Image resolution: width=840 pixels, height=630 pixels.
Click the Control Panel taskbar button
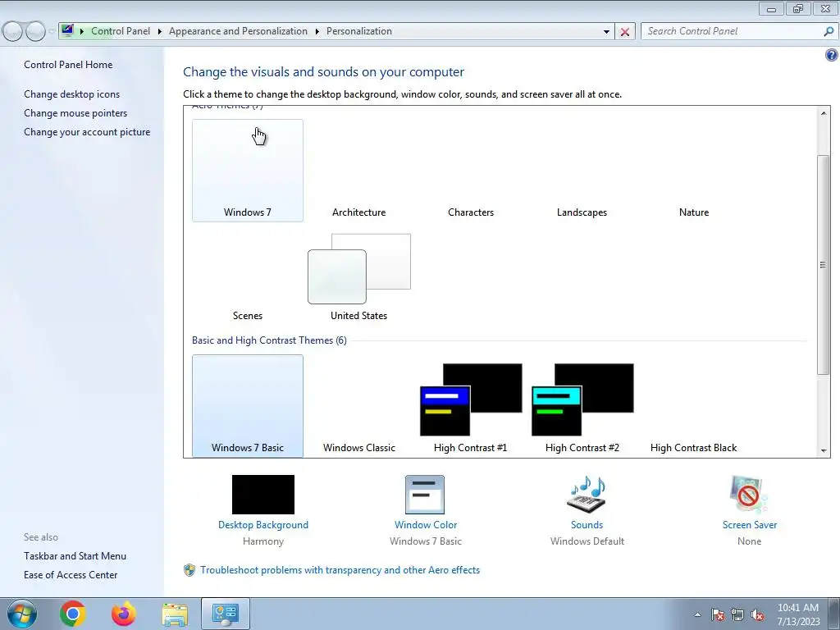pos(225,614)
